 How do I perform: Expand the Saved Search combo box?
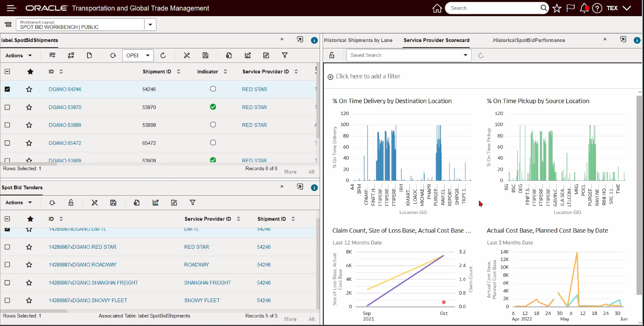[x=465, y=55]
